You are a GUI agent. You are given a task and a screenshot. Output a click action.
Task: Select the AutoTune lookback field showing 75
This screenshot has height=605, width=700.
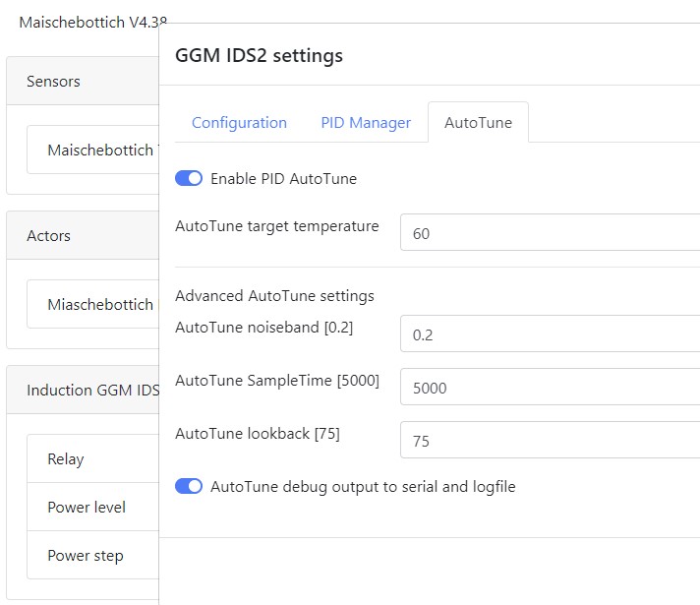[551, 441]
